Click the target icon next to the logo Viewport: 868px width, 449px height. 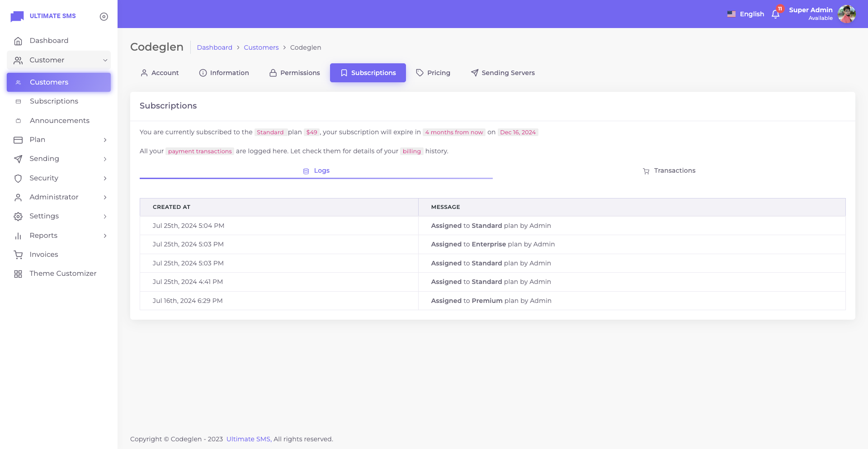tap(104, 16)
